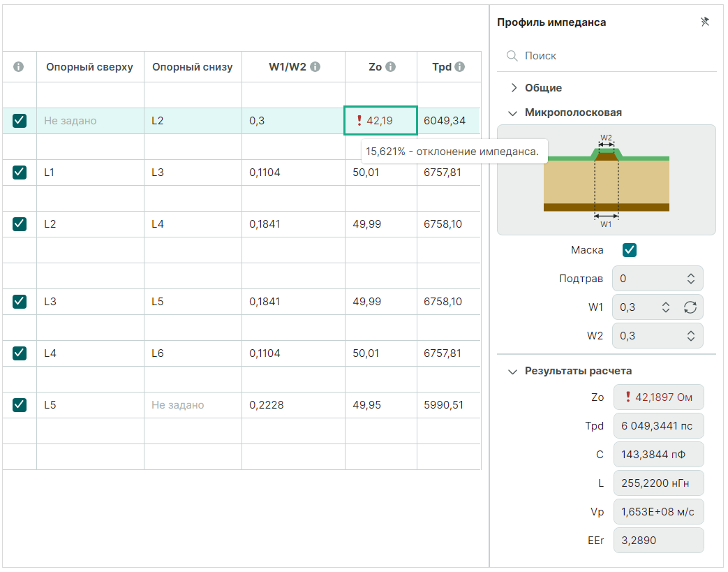Screen dimensions: 728x572
Task: Click the refresh icon beside W1 field
Action: (690, 307)
